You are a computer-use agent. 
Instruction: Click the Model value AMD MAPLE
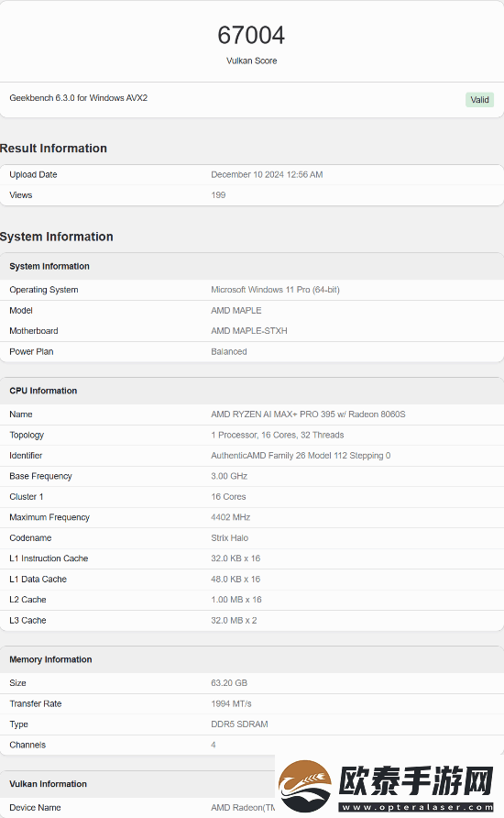236,310
